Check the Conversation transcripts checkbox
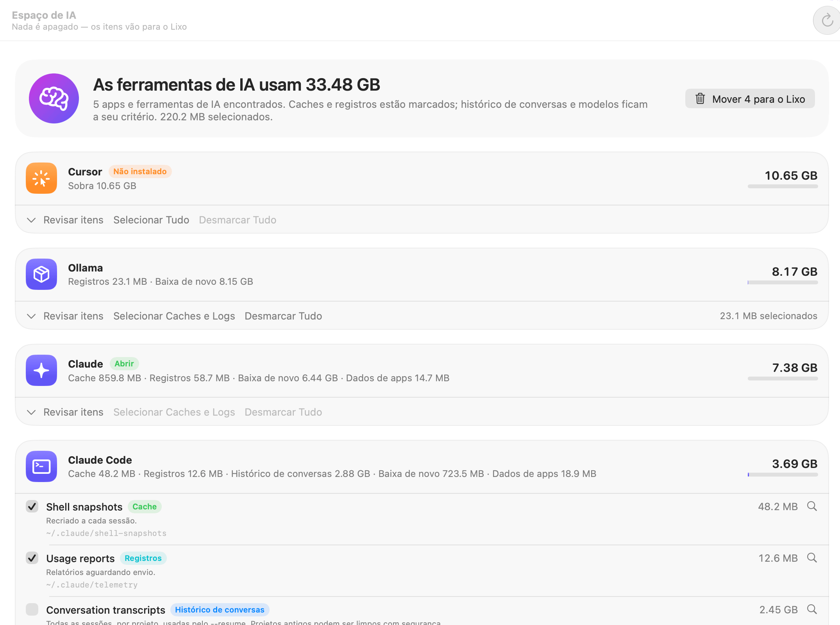840x625 pixels. (32, 609)
